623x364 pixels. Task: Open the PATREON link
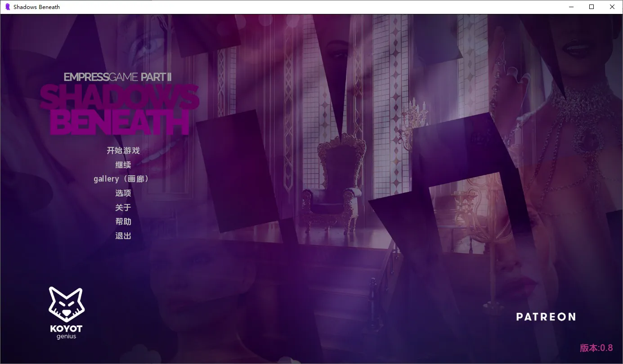[x=546, y=317]
